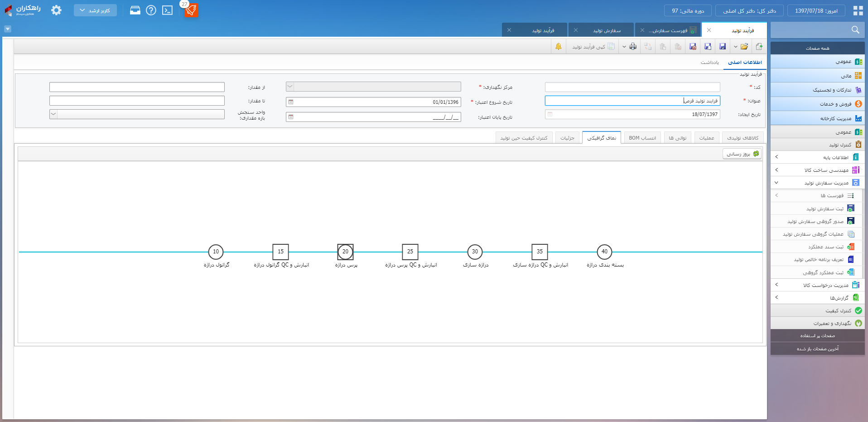Click the save-and-new floppy icon
The image size is (868, 422).
tap(708, 47)
